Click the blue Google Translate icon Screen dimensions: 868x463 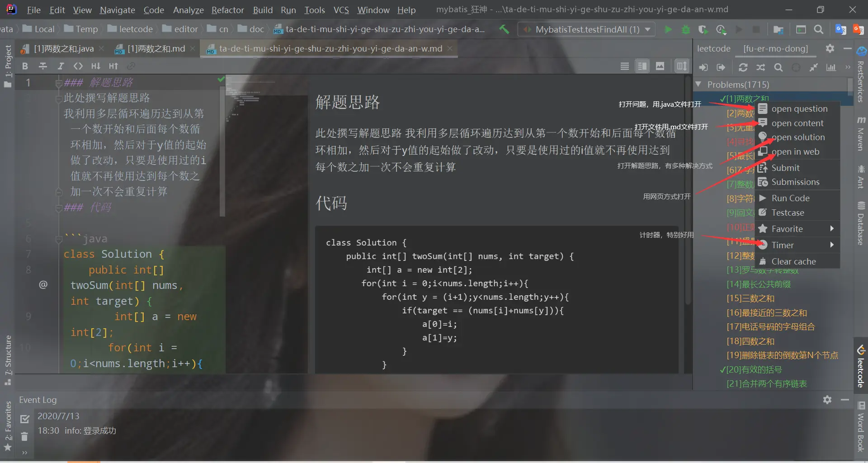841,29
